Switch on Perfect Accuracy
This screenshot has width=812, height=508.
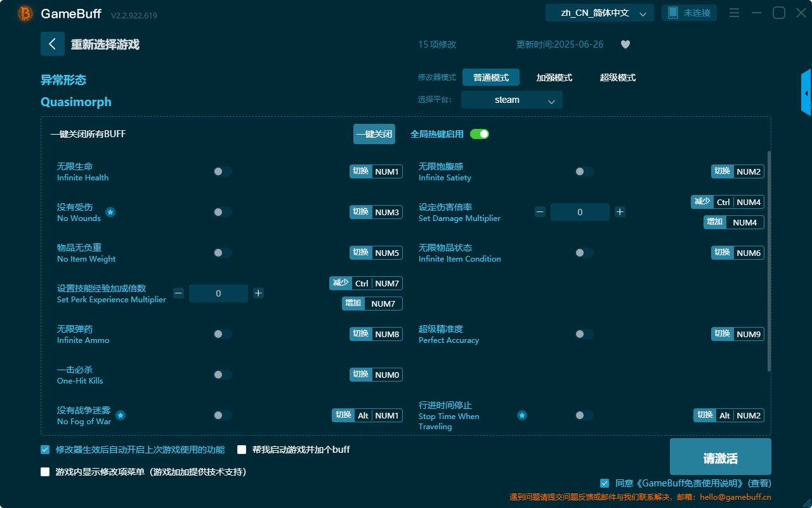(x=584, y=334)
